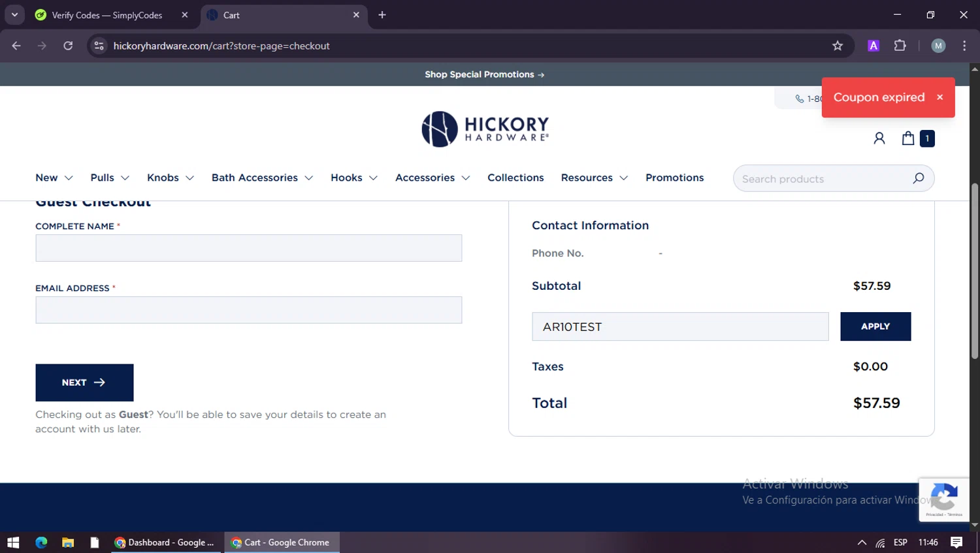The height and width of the screenshot is (553, 980).
Task: Show hidden system tray icons
Action: (862, 543)
